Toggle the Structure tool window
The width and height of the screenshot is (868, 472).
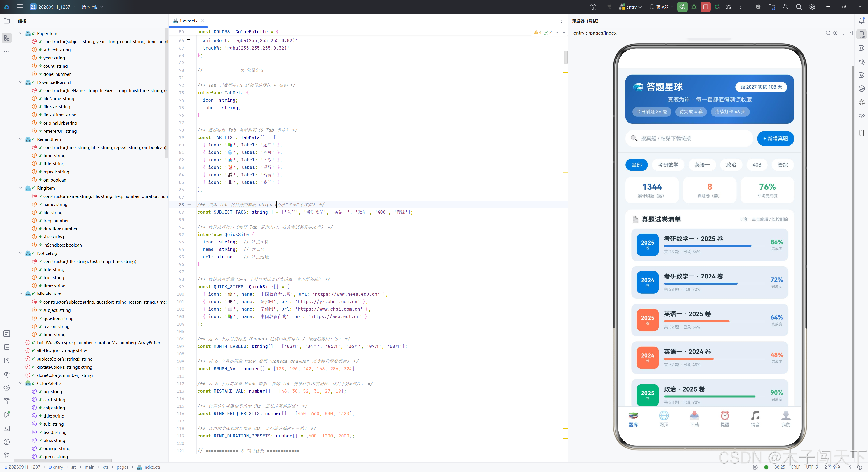point(7,38)
